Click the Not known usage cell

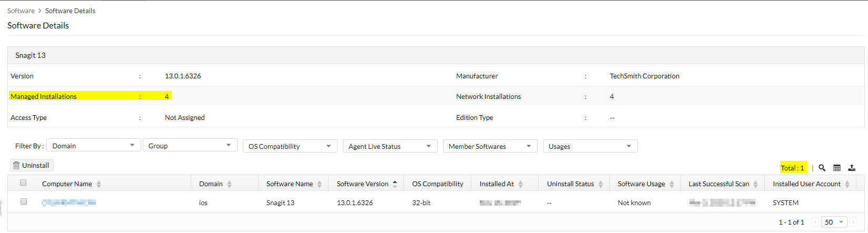point(634,202)
